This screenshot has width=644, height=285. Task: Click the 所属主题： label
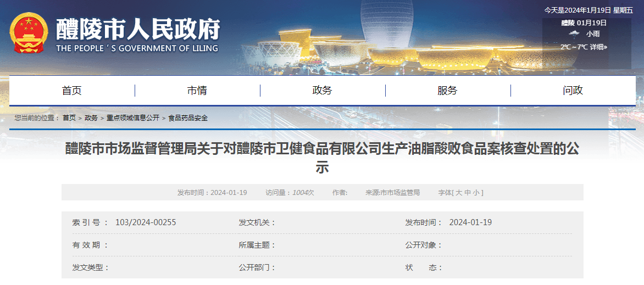click(257, 245)
